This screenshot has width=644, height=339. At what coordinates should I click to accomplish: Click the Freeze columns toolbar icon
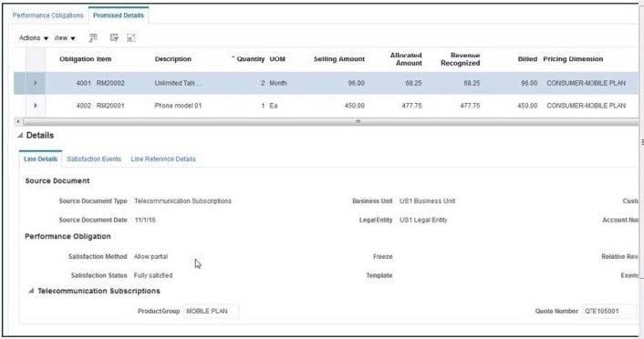[x=93, y=37]
